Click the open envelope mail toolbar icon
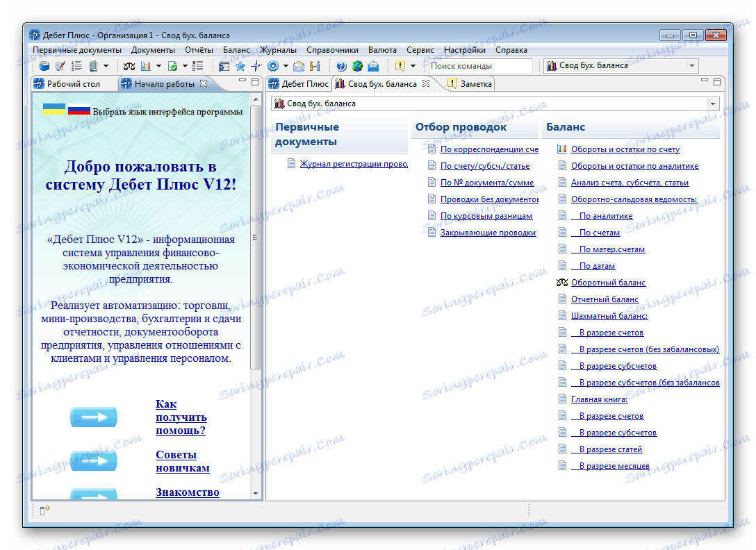756x550 pixels. coord(299,66)
